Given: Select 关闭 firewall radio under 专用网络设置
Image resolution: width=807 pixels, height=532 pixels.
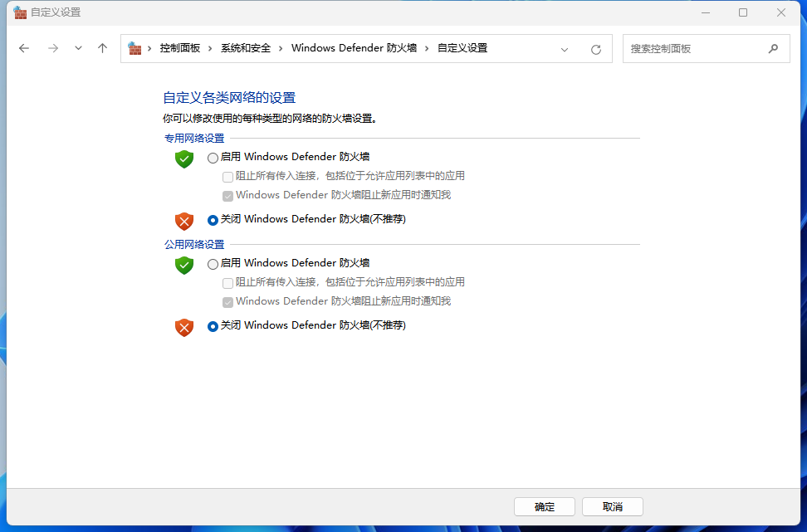Looking at the screenshot, I should tap(213, 220).
